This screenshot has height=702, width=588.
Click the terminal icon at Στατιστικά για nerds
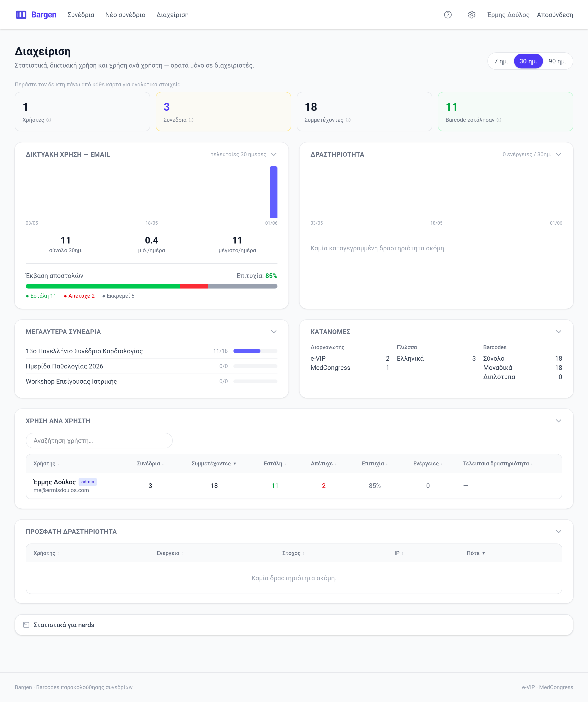(x=26, y=625)
